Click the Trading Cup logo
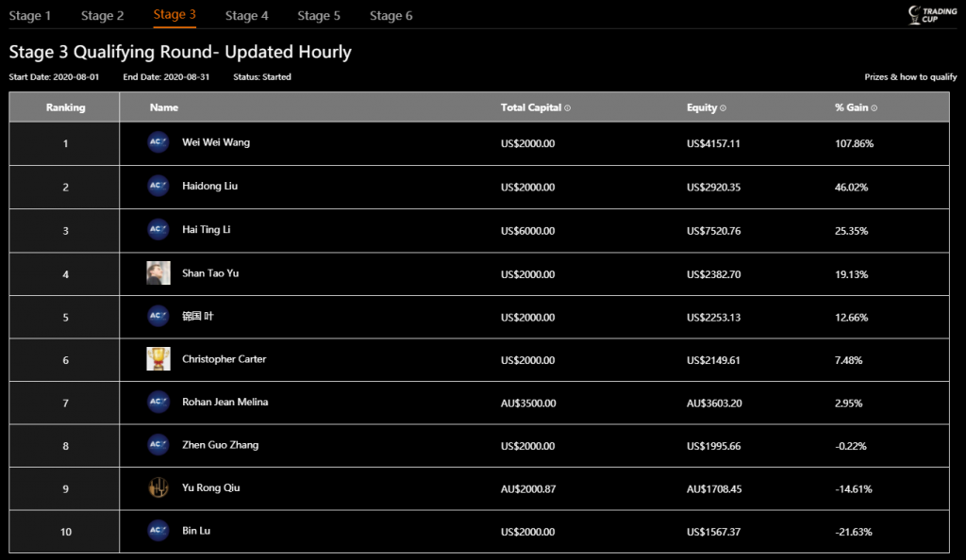 pyautogui.click(x=931, y=14)
